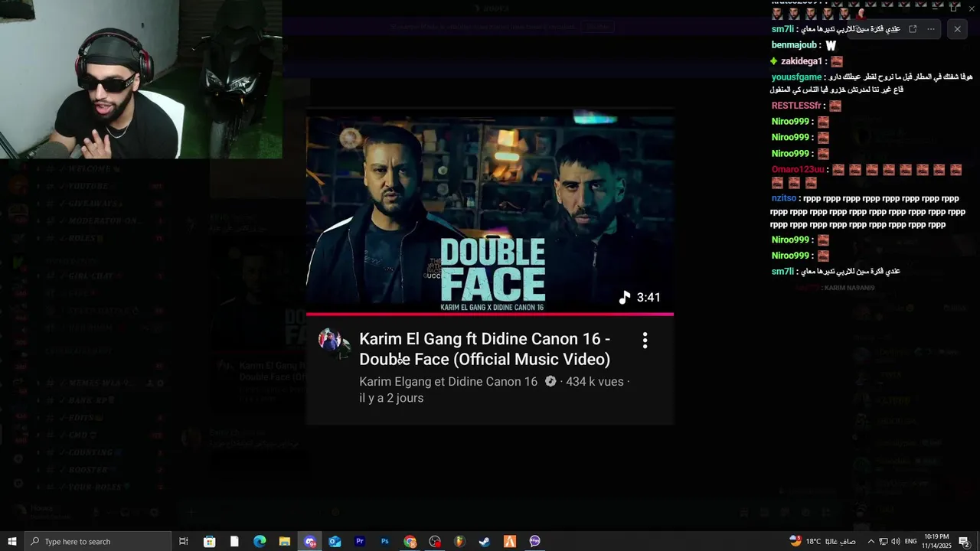This screenshot has width=980, height=551.
Task: Open the volume control tray icon
Action: click(x=896, y=541)
